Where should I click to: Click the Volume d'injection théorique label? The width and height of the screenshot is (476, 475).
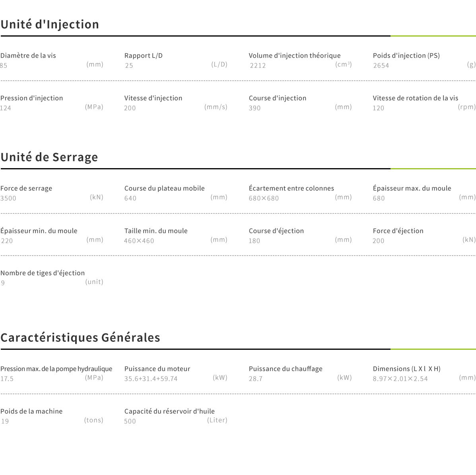[x=295, y=56]
